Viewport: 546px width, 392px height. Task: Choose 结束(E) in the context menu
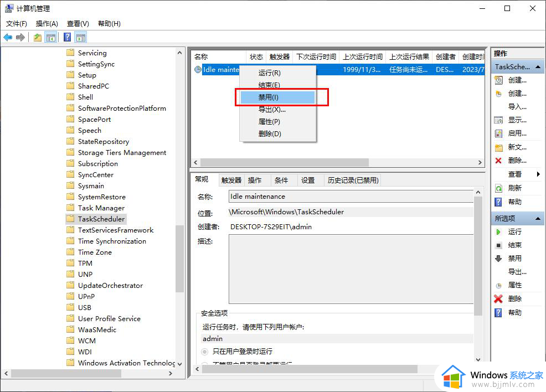pyautogui.click(x=278, y=85)
